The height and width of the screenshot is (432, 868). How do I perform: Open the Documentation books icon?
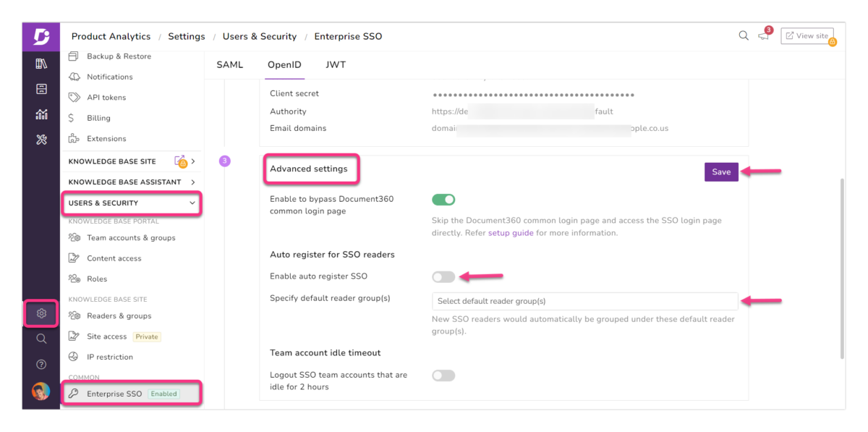41,64
